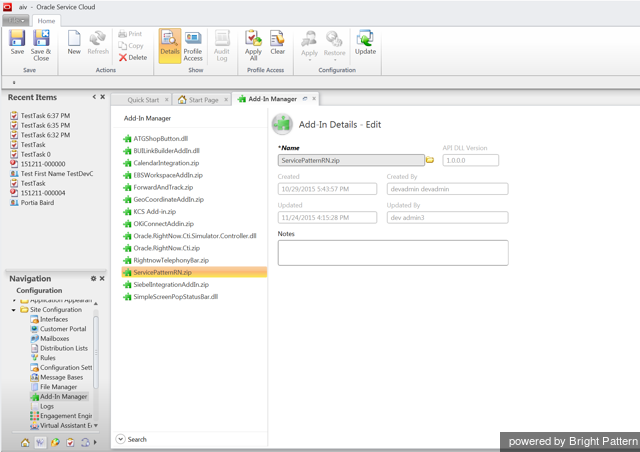Viewport: 640px width, 452px height.
Task: Click Apply All profile access
Action: click(x=253, y=45)
